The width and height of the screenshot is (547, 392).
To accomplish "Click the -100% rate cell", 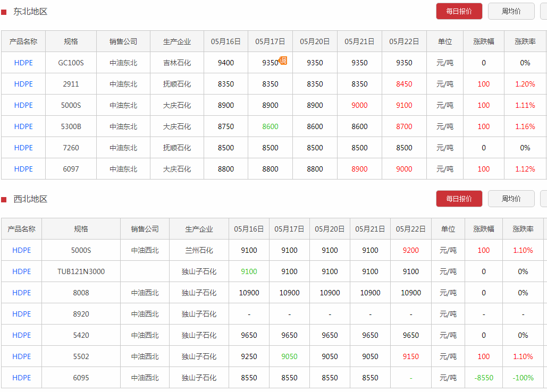I will point(523,378).
